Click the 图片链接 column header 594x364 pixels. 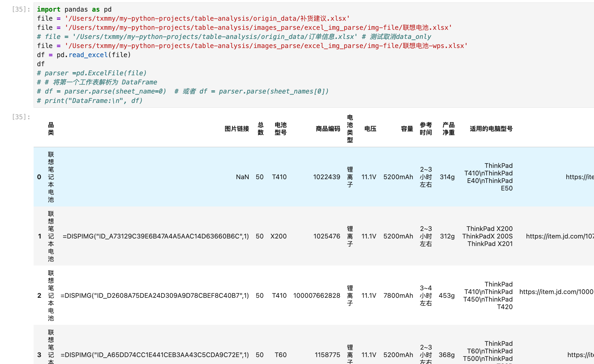click(237, 129)
